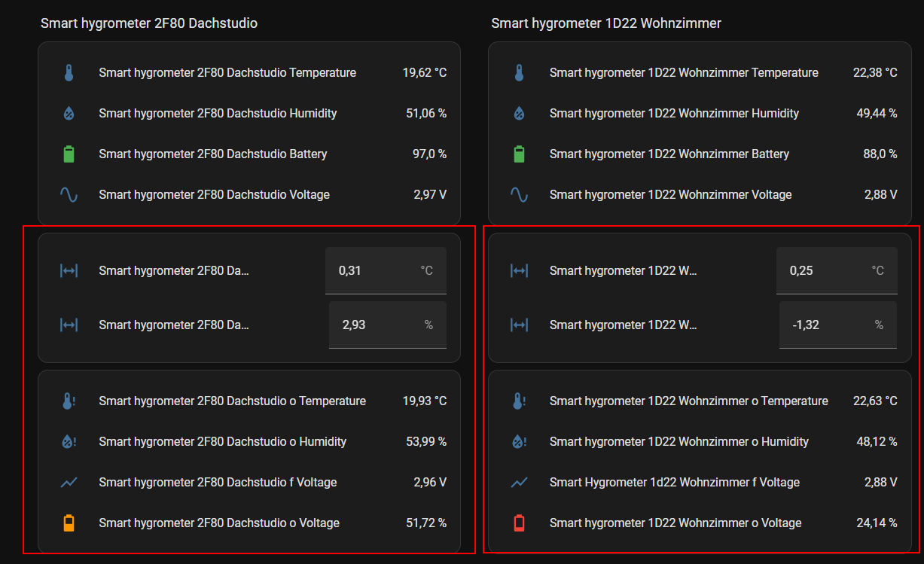The image size is (924, 564).
Task: Focus the Wohnzimmer 0,25 °C offset field
Action: tap(826, 271)
